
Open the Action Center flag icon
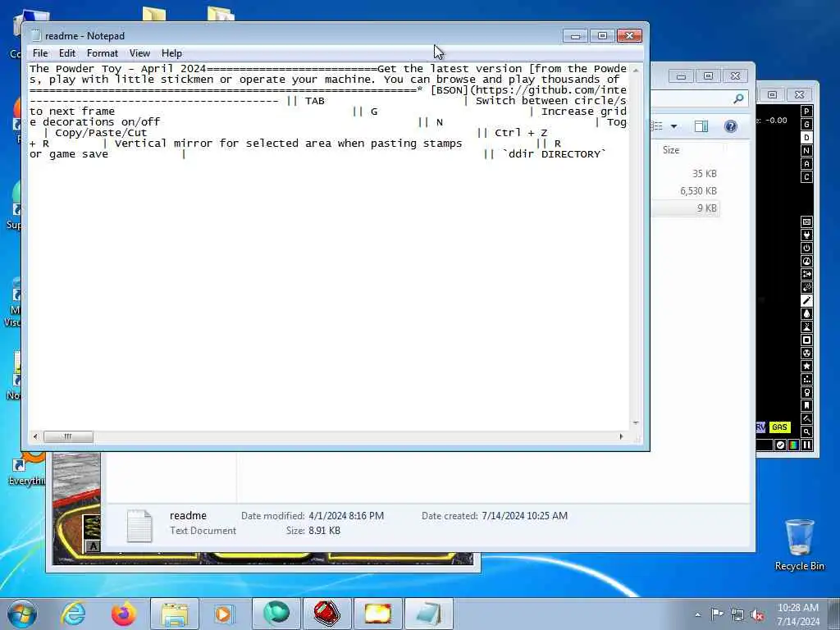click(x=717, y=614)
